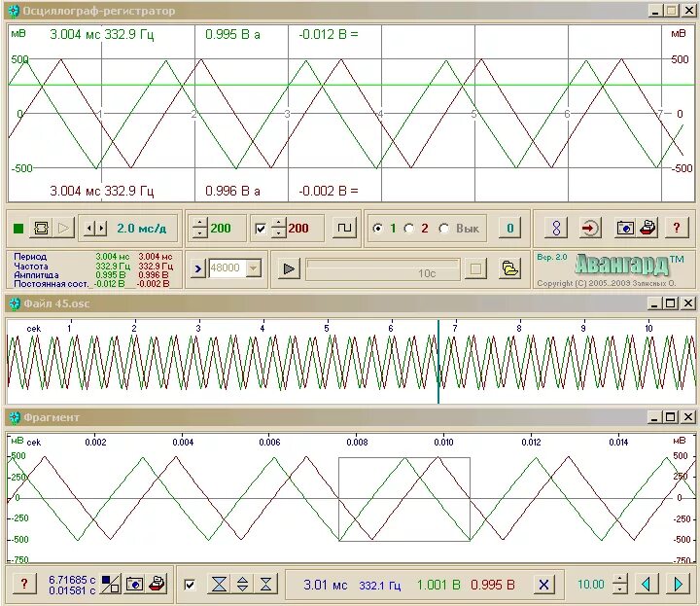700x606 pixels.
Task: Click '0.995 В а' green reading on oscillograph top
Action: pyautogui.click(x=232, y=34)
